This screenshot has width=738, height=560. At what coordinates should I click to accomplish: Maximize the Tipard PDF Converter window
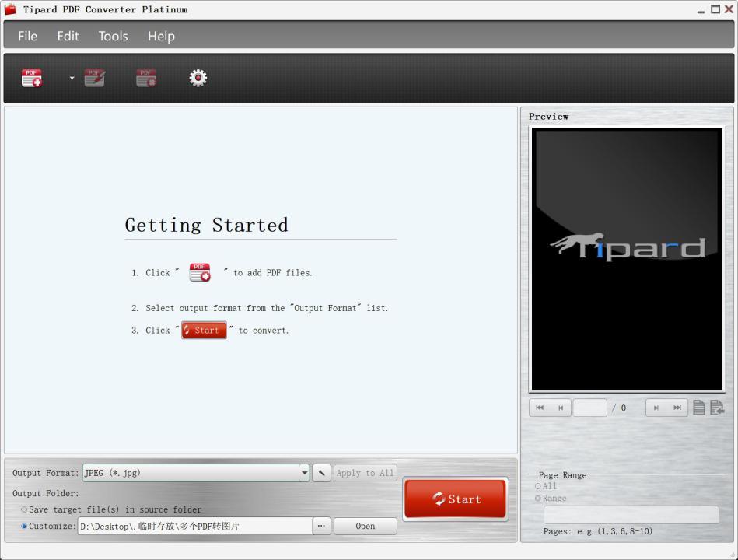pos(715,9)
